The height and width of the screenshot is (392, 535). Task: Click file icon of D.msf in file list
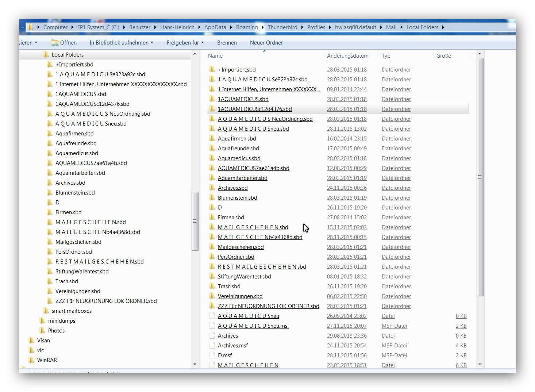tap(212, 355)
